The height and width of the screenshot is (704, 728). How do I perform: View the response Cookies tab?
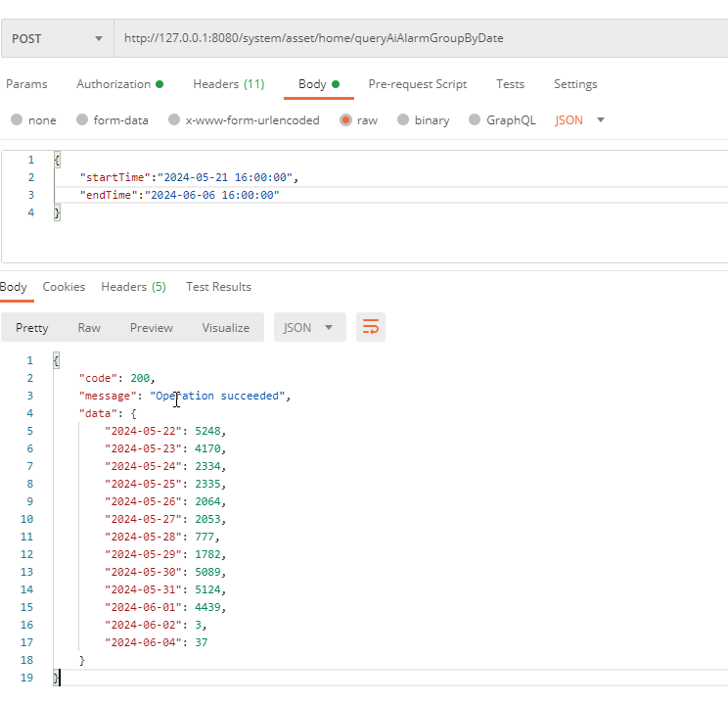point(64,287)
